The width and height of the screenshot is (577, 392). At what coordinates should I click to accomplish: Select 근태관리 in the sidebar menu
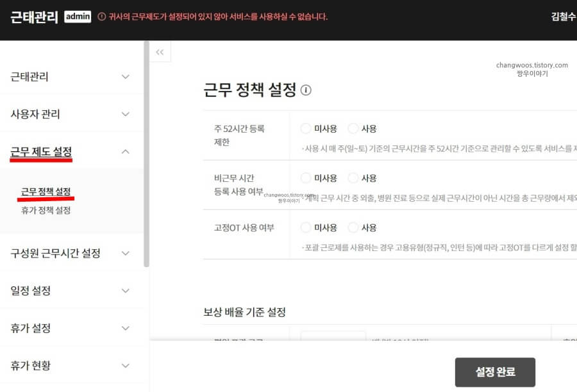tap(29, 76)
